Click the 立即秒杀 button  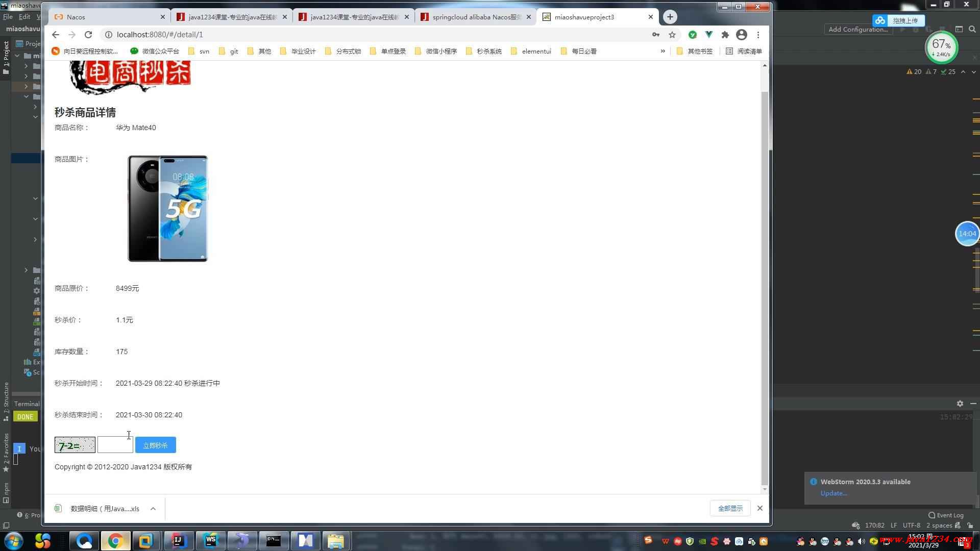pyautogui.click(x=156, y=445)
